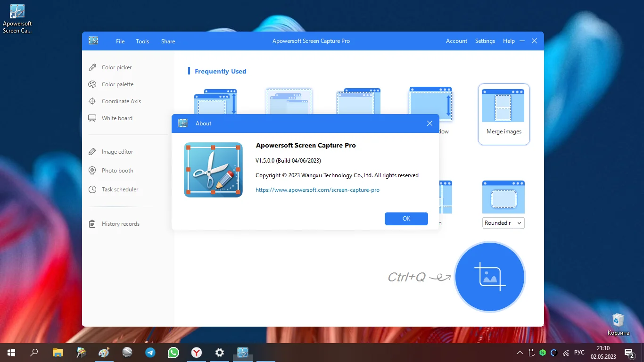The image size is (644, 362).
Task: Open the White board
Action: [x=110, y=118]
